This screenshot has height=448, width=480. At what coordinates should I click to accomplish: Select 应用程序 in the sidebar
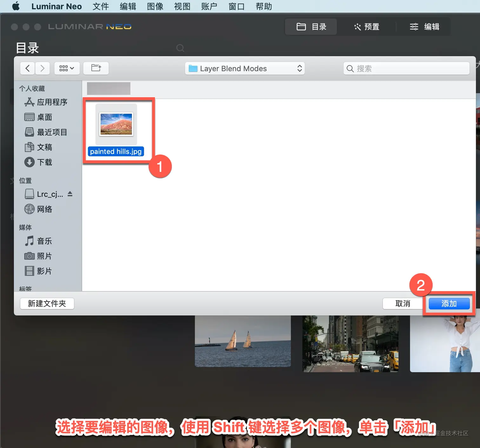click(x=46, y=102)
